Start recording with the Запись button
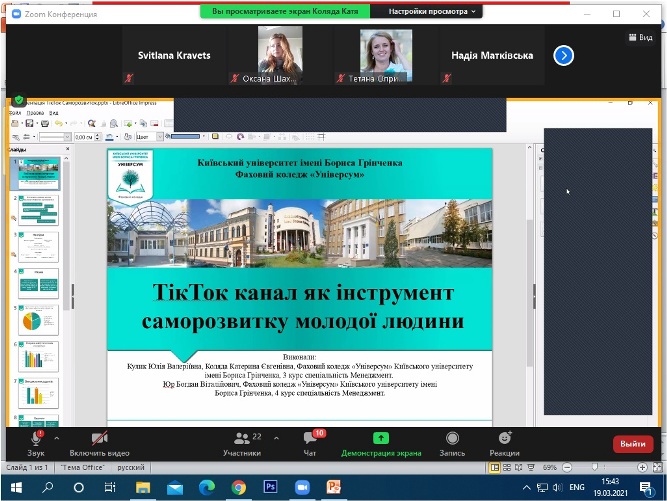The image size is (667, 501). point(452,442)
